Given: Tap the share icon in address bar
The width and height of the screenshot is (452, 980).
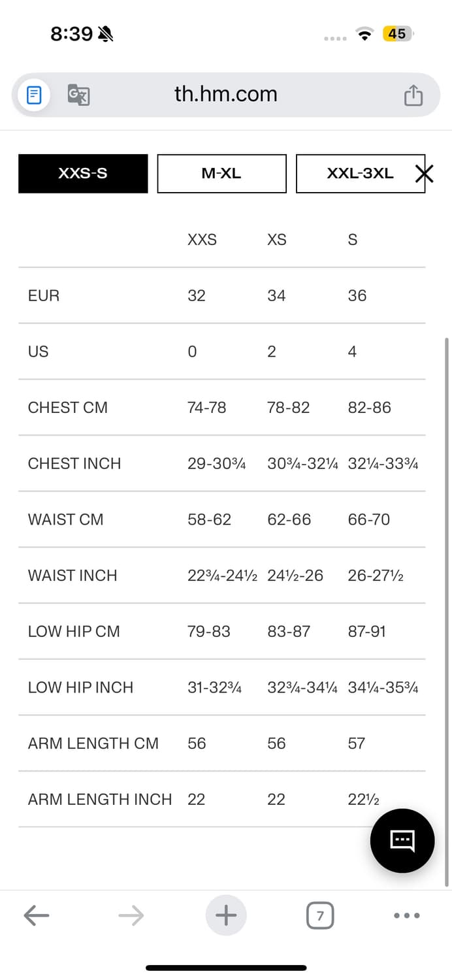Looking at the screenshot, I should pyautogui.click(x=413, y=95).
